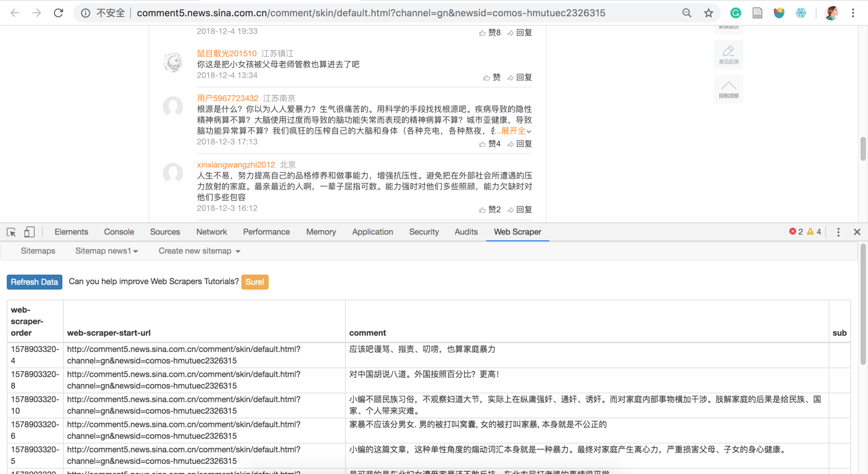Viewport: 868px width, 474px height.
Task: Activate the DevTools element inspector tool
Action: (x=11, y=232)
